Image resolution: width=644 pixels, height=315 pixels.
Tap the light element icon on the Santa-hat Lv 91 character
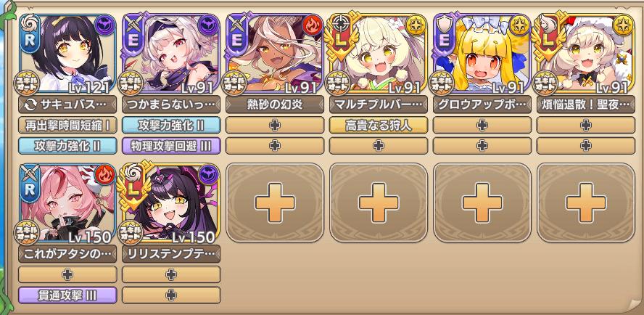point(623,26)
